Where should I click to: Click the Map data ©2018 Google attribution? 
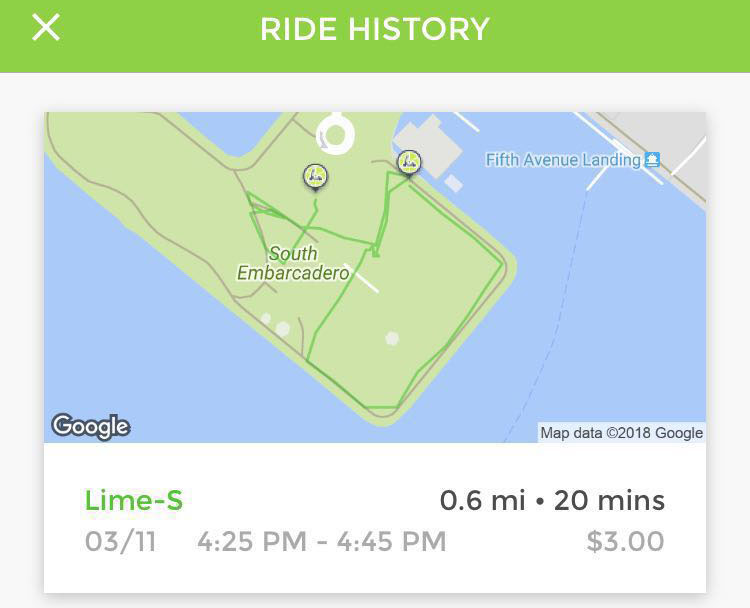click(621, 433)
